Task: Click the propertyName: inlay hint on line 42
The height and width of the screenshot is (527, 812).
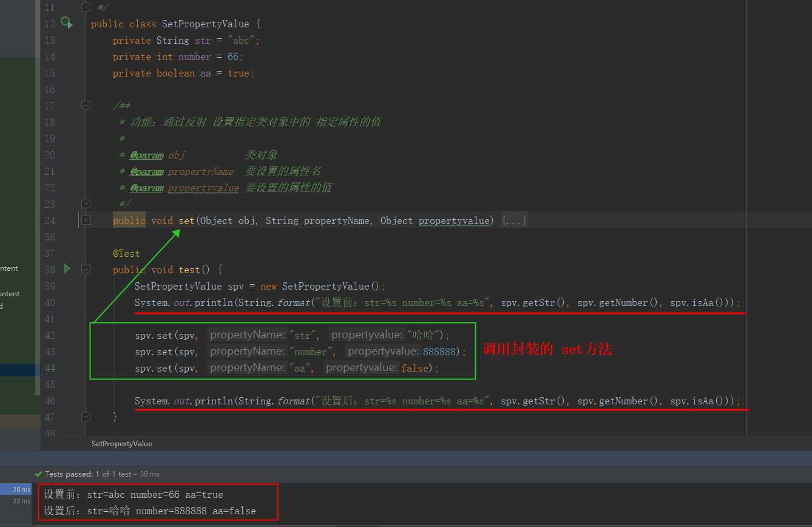Action: coord(247,335)
